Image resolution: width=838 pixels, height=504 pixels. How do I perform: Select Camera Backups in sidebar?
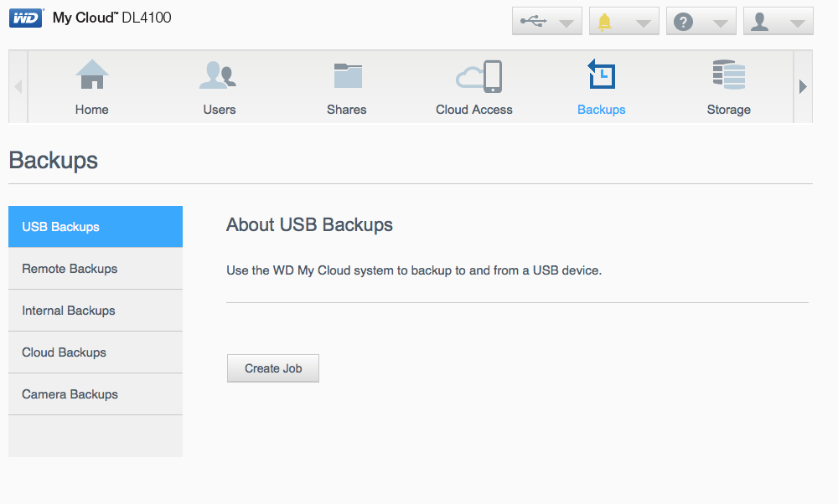click(x=96, y=394)
